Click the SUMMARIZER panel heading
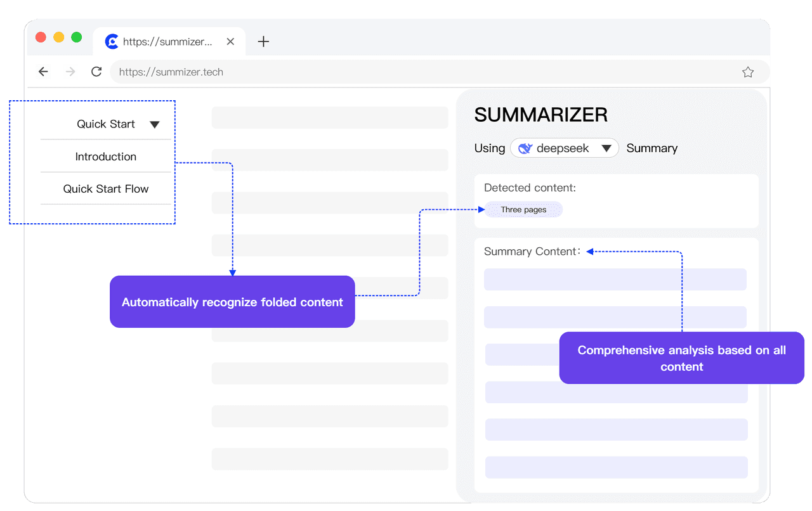This screenshot has width=812, height=511. click(x=541, y=115)
